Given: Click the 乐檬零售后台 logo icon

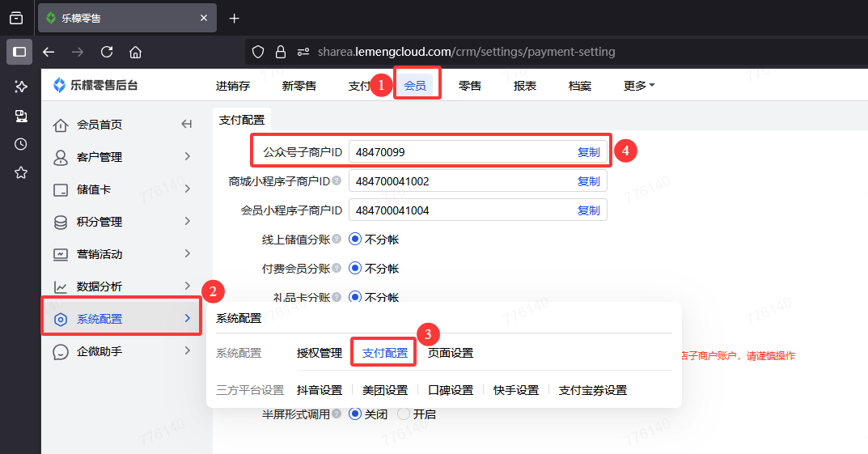Looking at the screenshot, I should 59,85.
